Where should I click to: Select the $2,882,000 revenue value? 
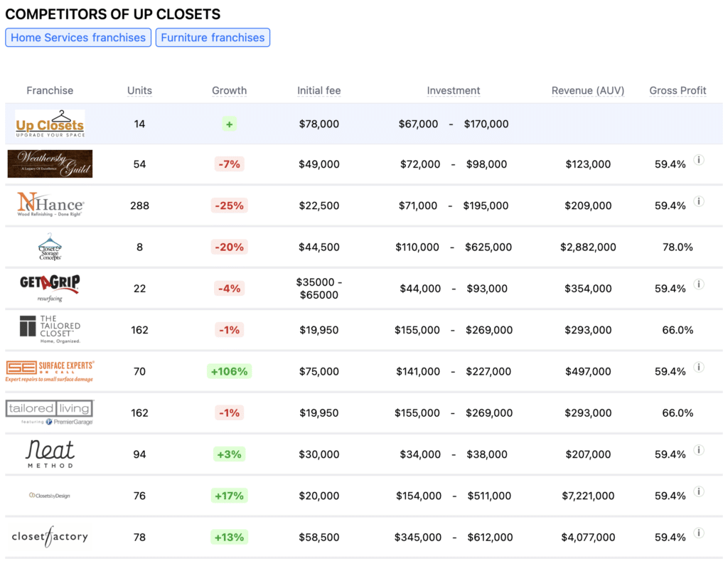click(x=588, y=247)
